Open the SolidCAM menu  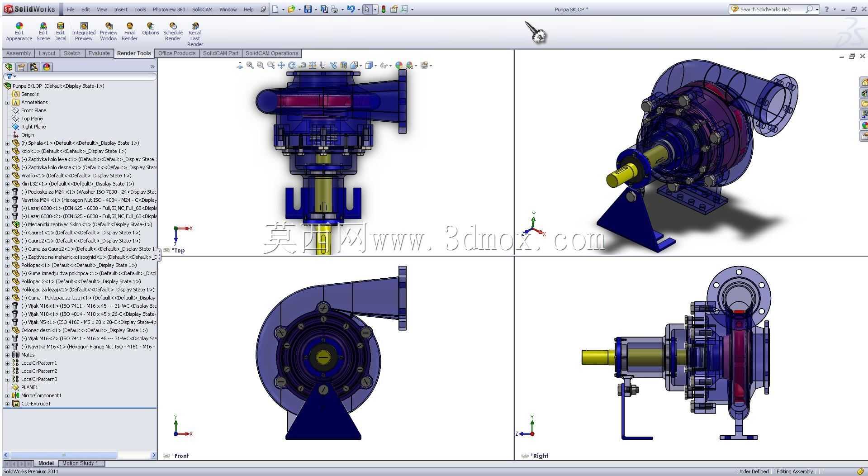202,10
